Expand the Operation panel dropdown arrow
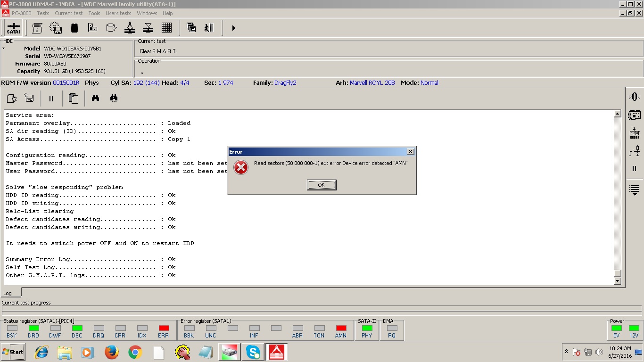644x362 pixels. coord(142,73)
